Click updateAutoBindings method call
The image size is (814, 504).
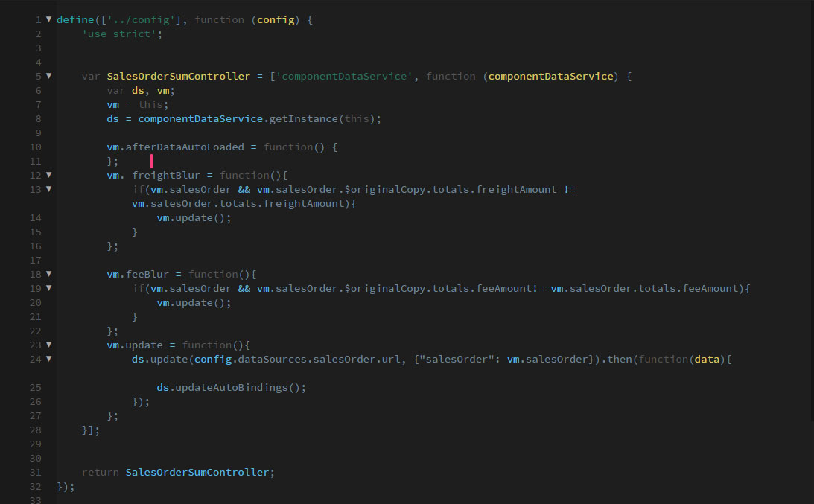click(232, 388)
